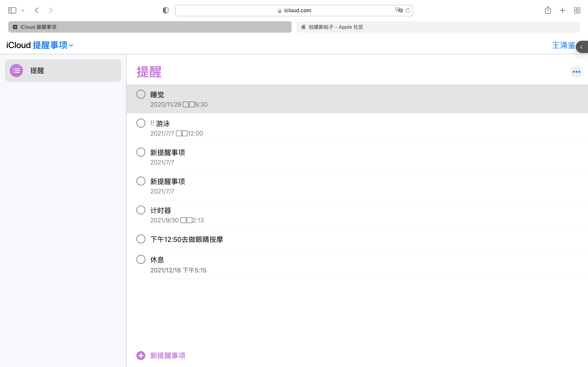Open the 王涌鉴 account menu
This screenshot has width=588, height=367.
563,45
